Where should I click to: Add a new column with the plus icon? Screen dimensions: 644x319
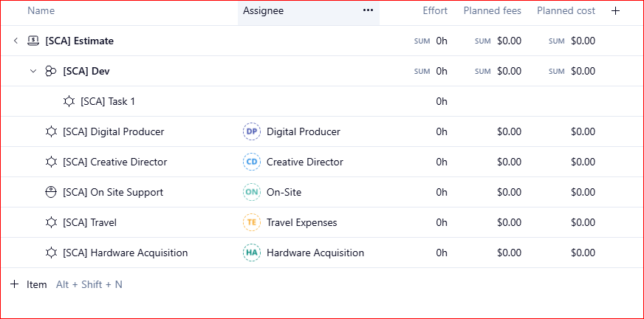(x=616, y=11)
